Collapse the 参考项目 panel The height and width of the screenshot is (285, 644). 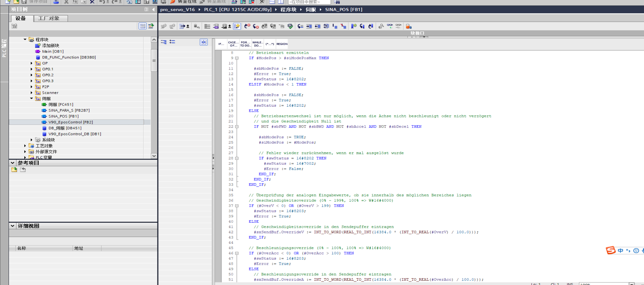(13, 163)
